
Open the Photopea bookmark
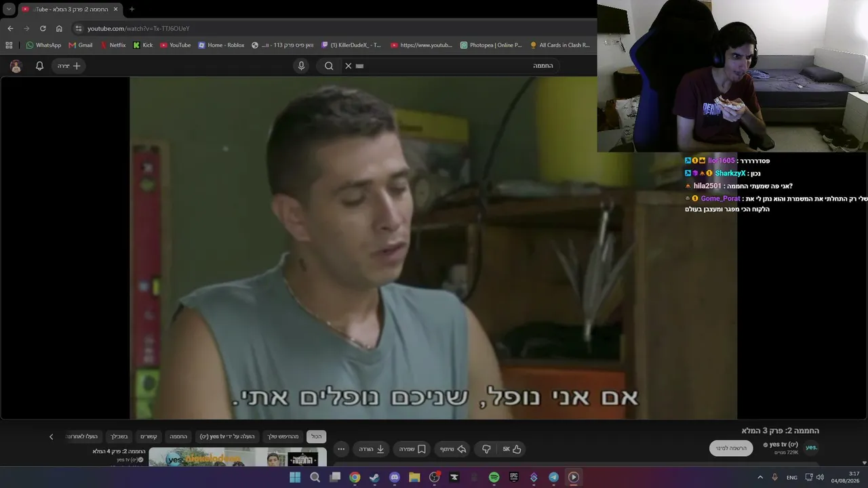point(491,45)
